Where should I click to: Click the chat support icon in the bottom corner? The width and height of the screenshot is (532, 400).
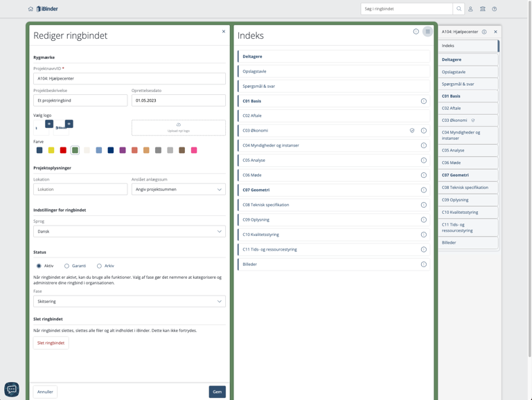pos(12,389)
